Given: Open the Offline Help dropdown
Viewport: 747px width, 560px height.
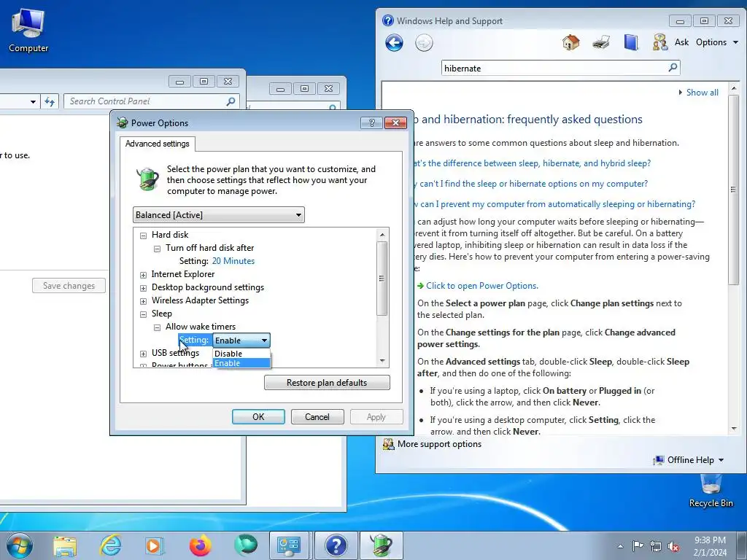Looking at the screenshot, I should click(x=689, y=460).
